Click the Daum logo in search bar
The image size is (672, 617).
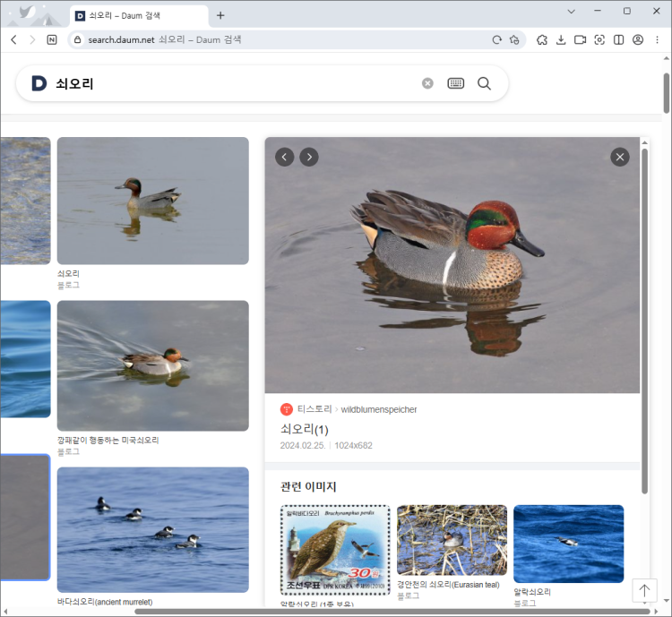point(39,83)
